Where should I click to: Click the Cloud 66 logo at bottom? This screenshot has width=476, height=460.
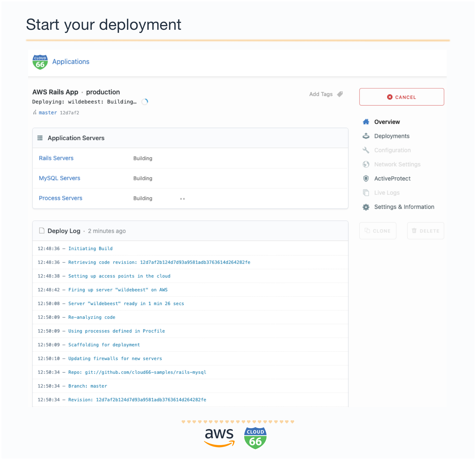[255, 438]
